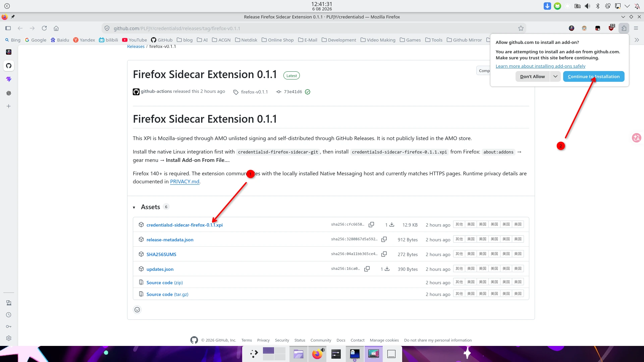Viewport: 644px width, 362px height.
Task: Open the updates.json asset
Action: tap(160, 269)
